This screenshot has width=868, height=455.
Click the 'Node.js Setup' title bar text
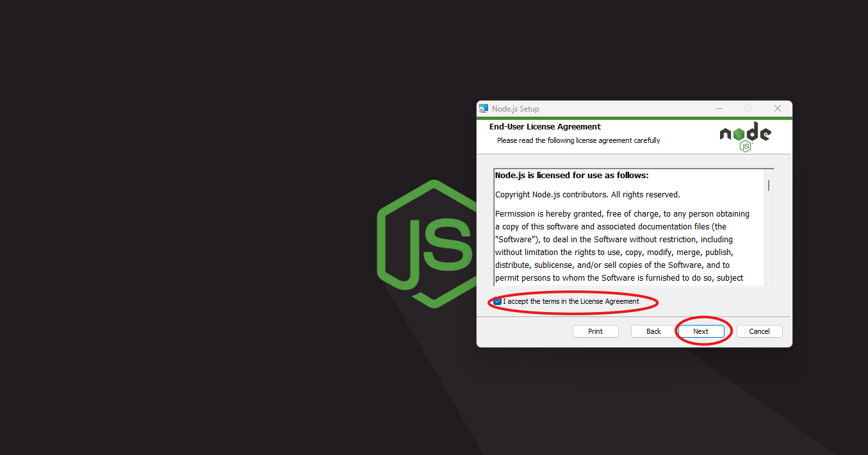[516, 109]
